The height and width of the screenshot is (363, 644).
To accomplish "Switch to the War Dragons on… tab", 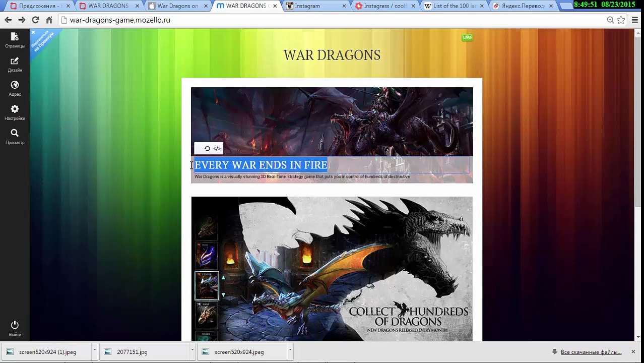I will (x=177, y=6).
